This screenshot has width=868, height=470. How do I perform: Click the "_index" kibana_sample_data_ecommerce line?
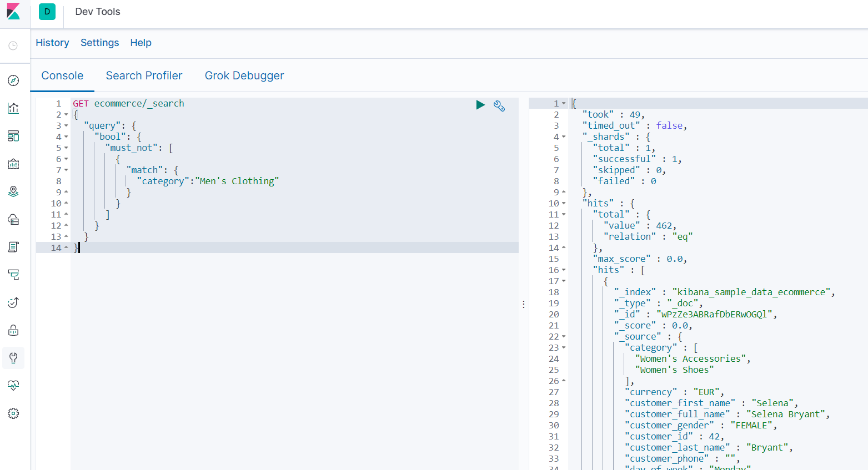725,292
